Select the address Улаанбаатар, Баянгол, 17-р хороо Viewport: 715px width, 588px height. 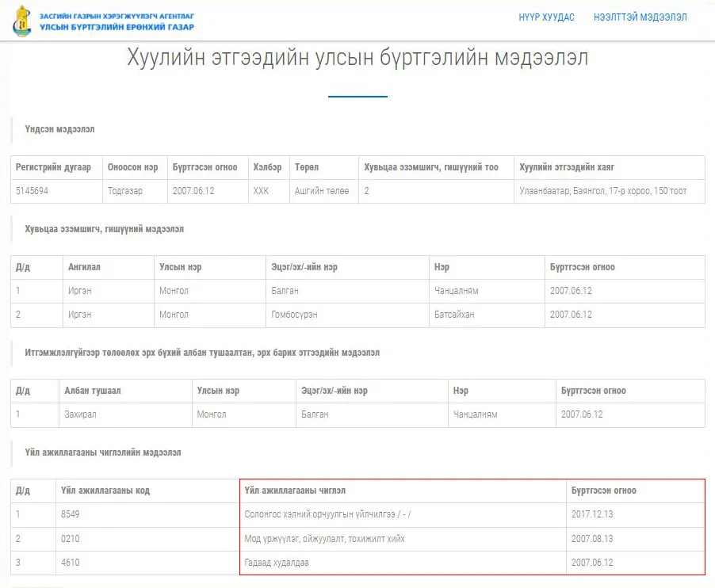click(x=584, y=191)
